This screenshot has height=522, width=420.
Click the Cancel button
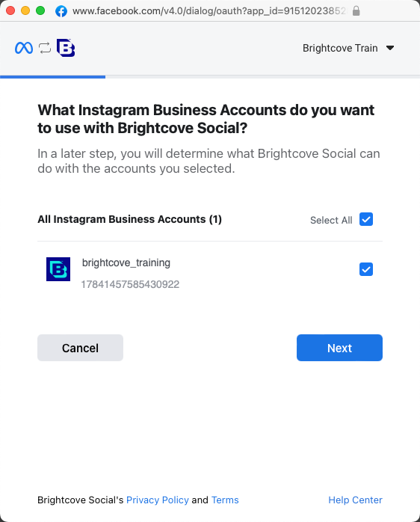tap(80, 348)
